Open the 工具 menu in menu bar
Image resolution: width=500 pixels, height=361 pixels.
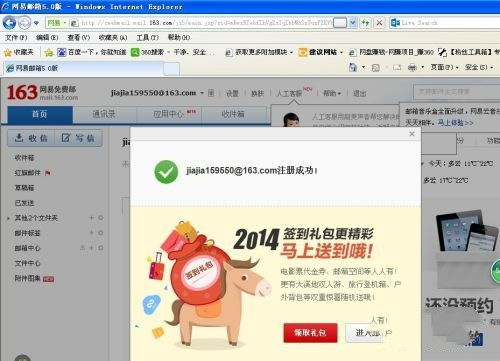tap(147, 37)
